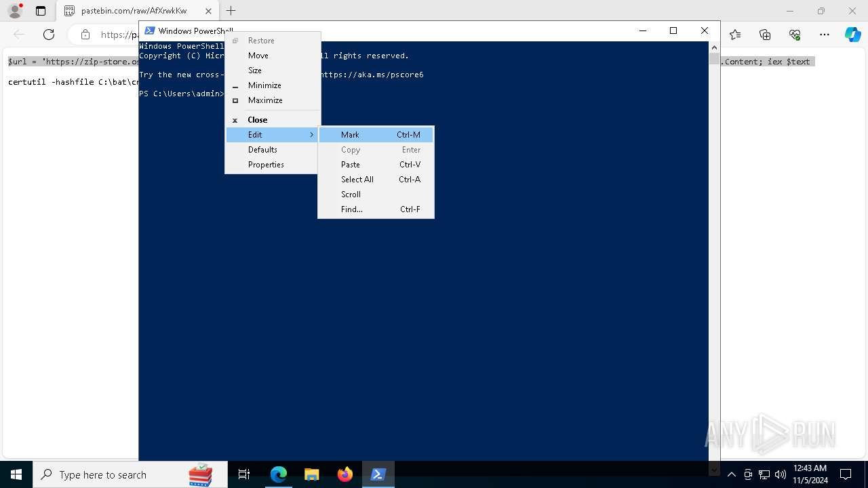Image resolution: width=868 pixels, height=488 pixels.
Task: Open the taskbar clock and date
Action: pyautogui.click(x=810, y=474)
